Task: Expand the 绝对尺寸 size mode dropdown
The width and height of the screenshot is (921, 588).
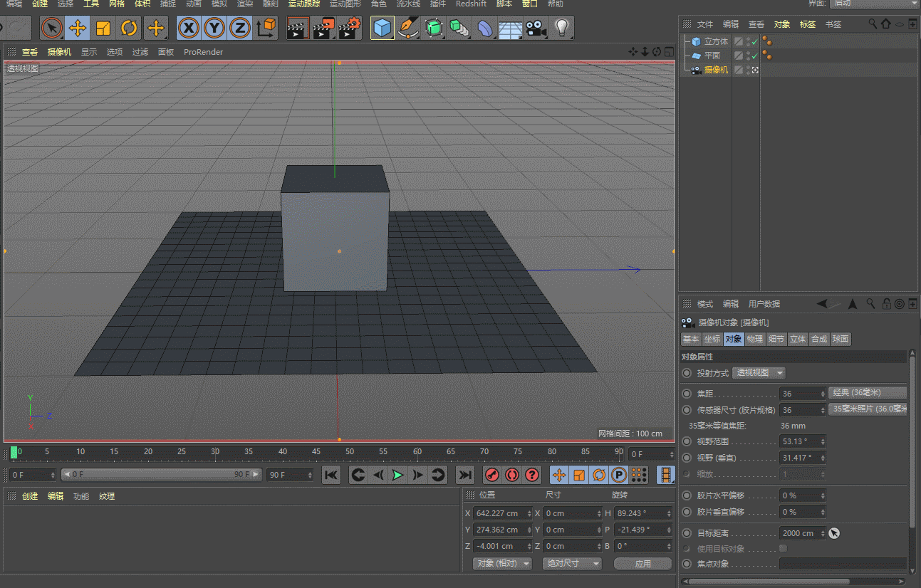Action: pos(572,564)
